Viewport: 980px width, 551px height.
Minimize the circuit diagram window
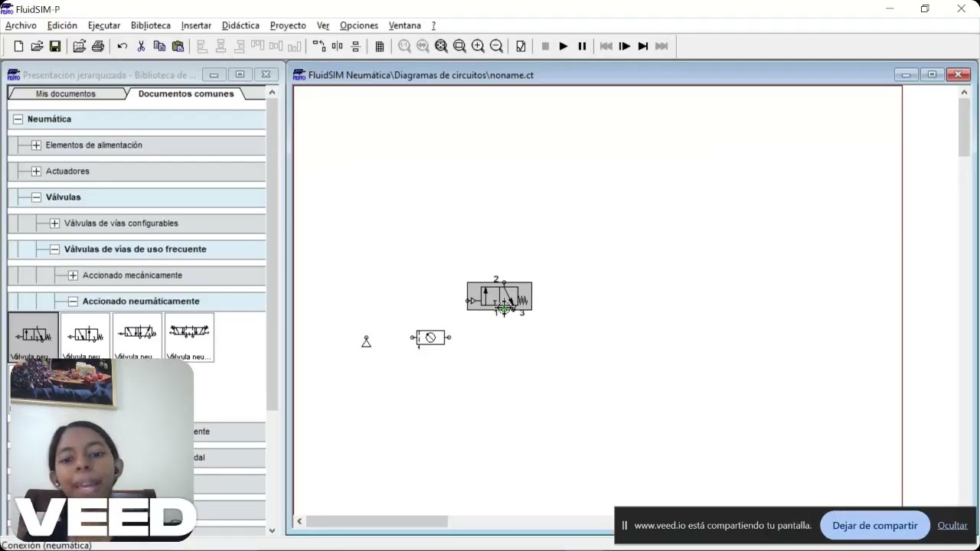click(x=906, y=74)
